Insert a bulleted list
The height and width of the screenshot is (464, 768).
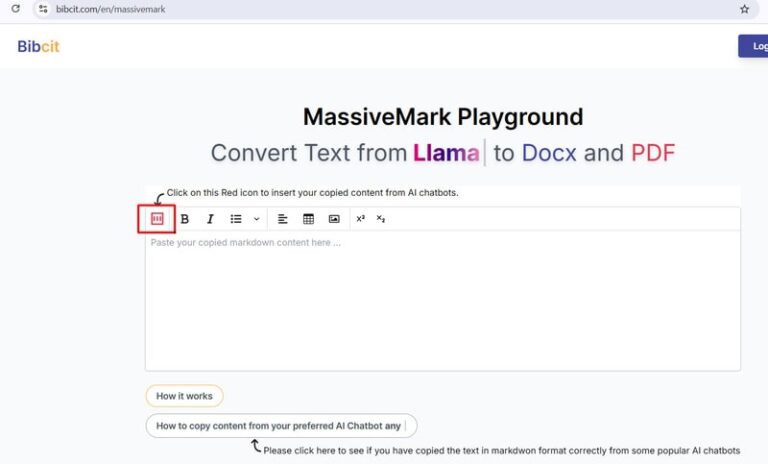(236, 219)
